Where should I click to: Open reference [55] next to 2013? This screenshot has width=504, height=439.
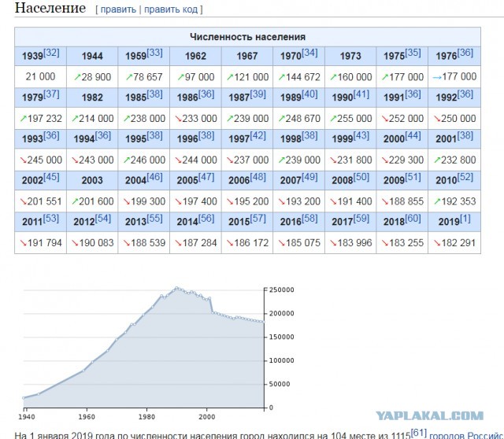[x=154, y=219]
